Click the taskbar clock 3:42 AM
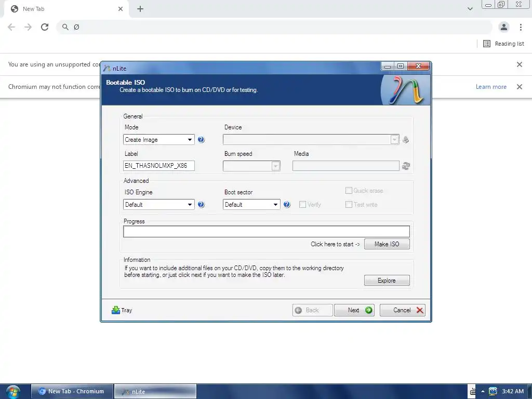Image resolution: width=532 pixels, height=399 pixels. [x=513, y=391]
